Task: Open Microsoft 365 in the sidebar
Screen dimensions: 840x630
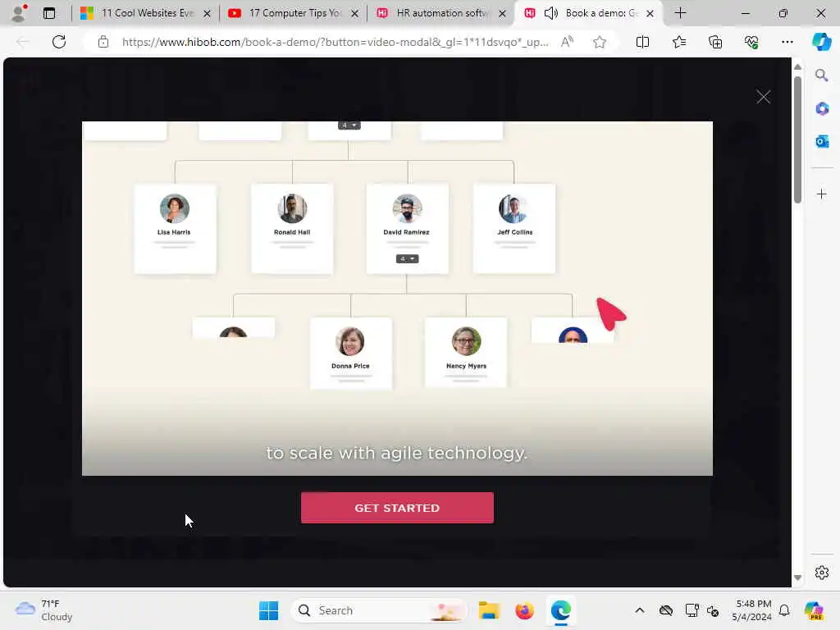Action: point(821,109)
